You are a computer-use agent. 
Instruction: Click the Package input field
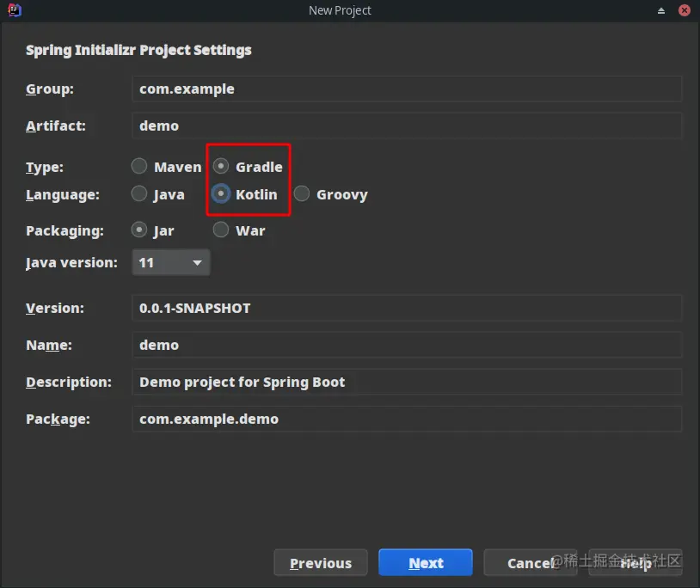(x=407, y=419)
